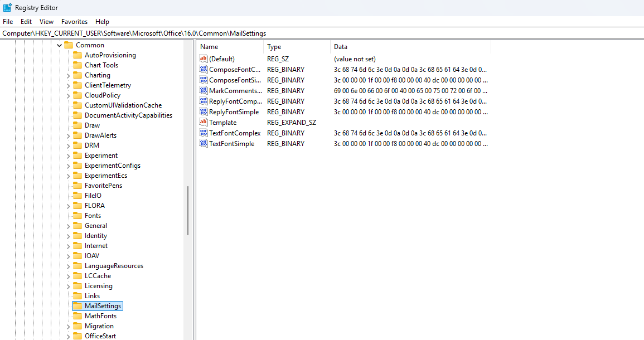Collapse the Common key node
Viewport: 644px width, 340px height.
click(59, 45)
